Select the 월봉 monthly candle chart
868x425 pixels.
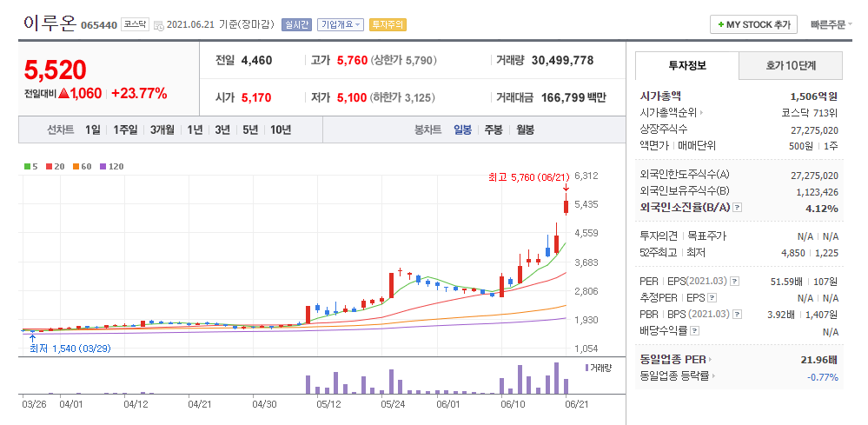tap(526, 130)
